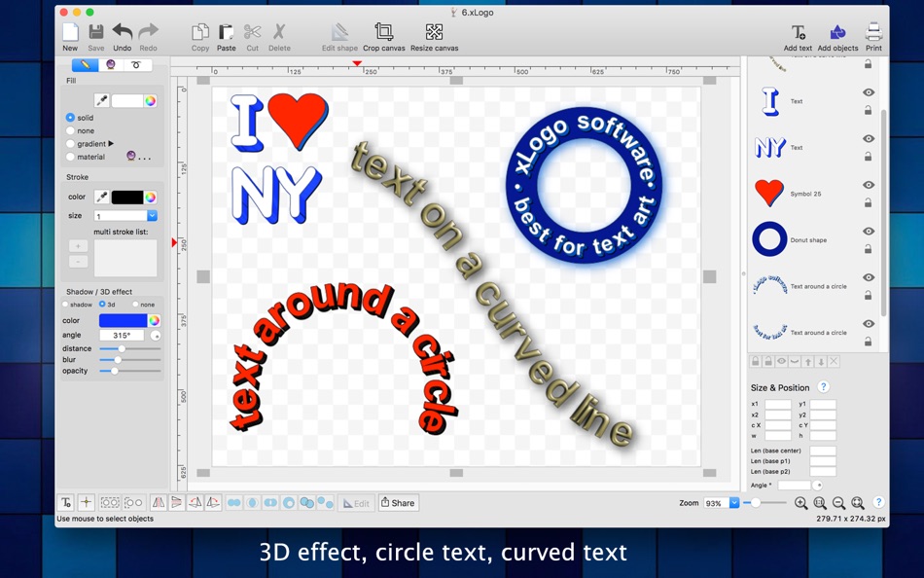The image size is (924, 578).
Task: Remove a stroke with the minus button
Action: 79,262
